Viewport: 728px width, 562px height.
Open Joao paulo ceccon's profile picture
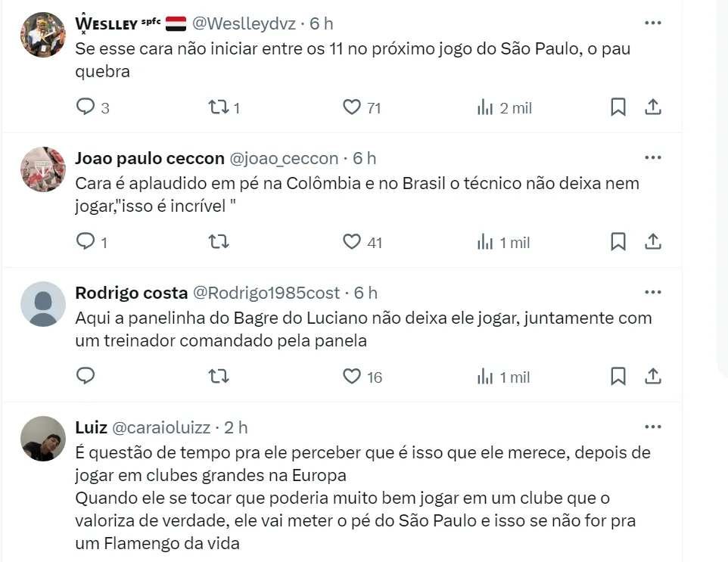[x=43, y=169]
